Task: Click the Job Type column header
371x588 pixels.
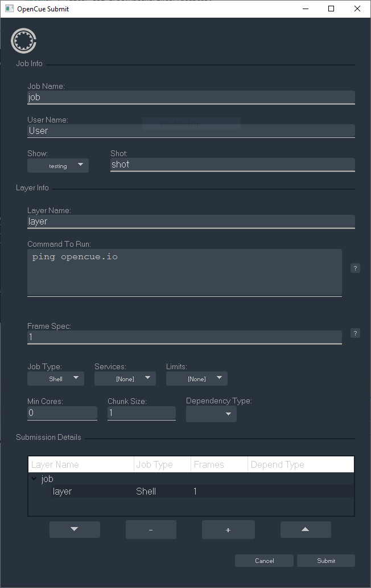Action: pos(163,464)
